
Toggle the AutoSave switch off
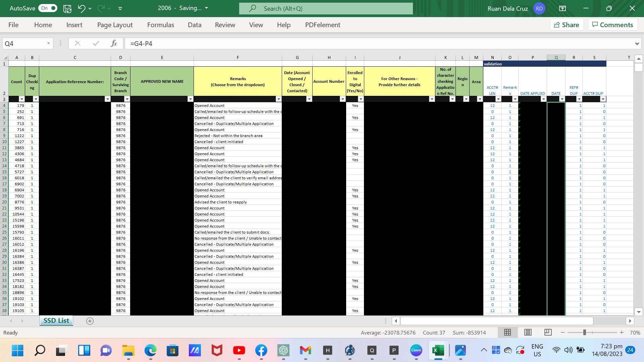(48, 8)
